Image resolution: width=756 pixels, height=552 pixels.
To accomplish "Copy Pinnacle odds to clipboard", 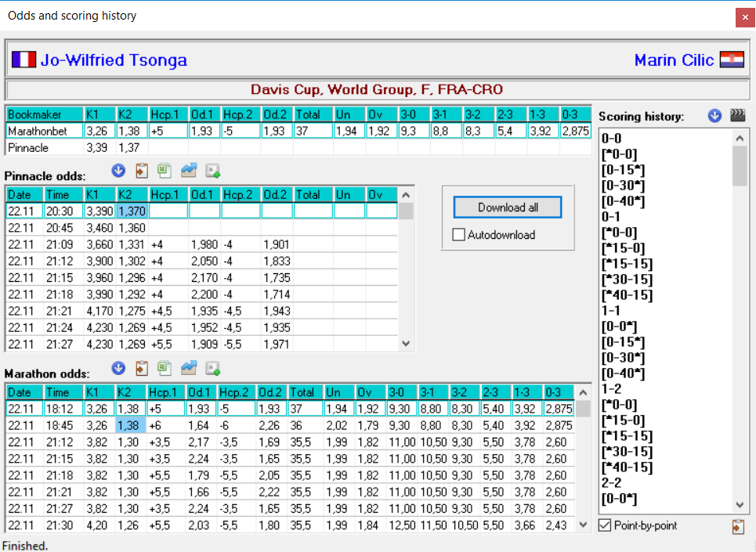I will [141, 171].
